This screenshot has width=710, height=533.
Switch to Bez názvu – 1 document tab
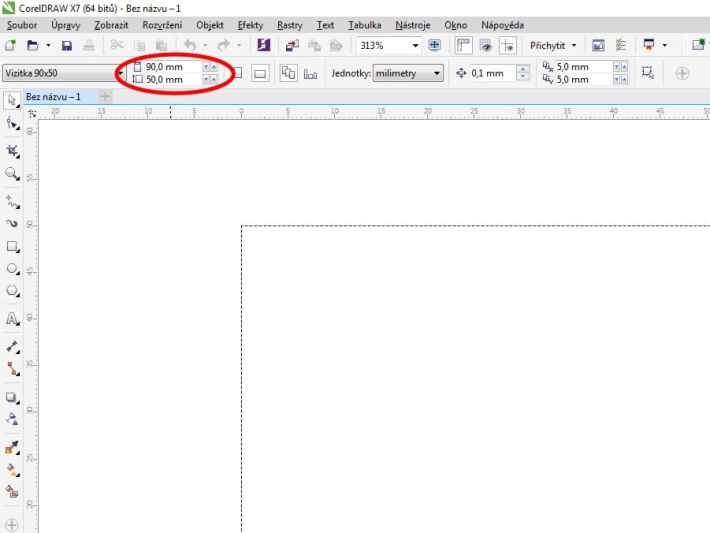(53, 96)
